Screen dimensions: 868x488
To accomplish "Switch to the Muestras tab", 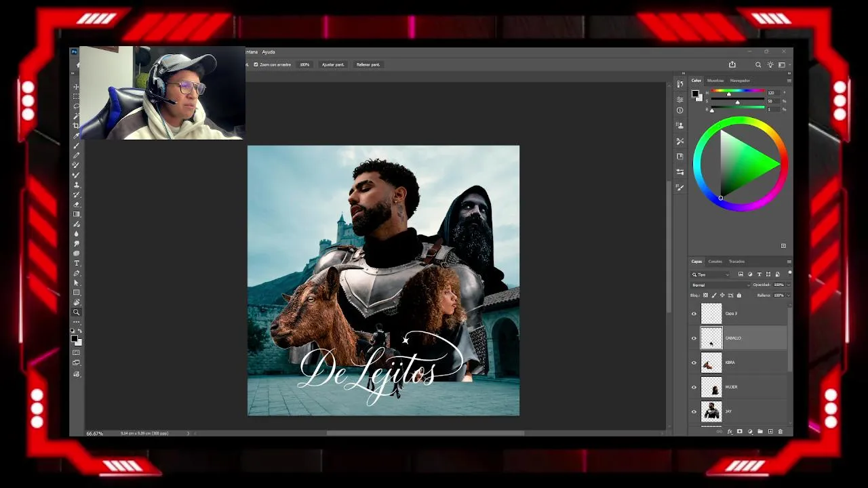I will [715, 81].
